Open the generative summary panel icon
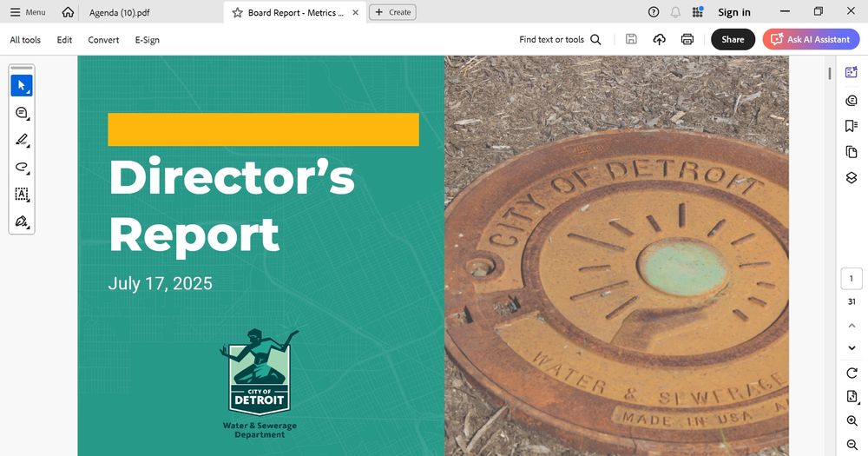Viewport: 868px width, 456px height. tap(852, 72)
